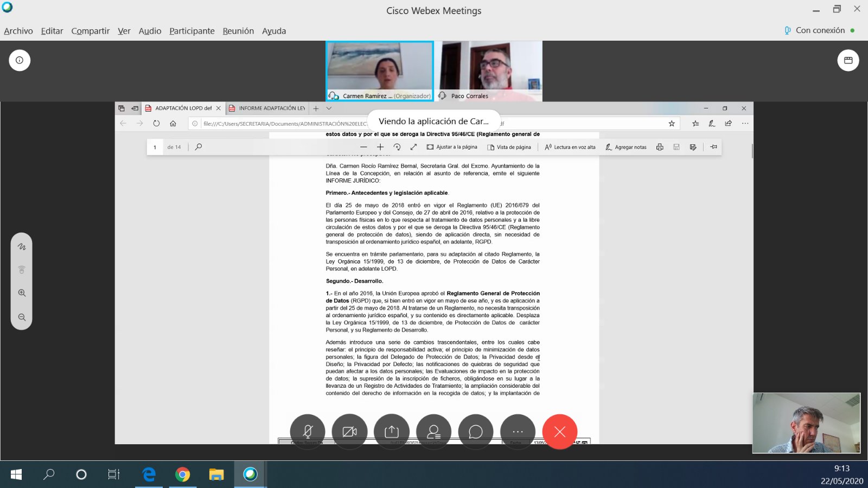This screenshot has height=488, width=868.
Task: Unmute the microphone in Webex
Action: [308, 432]
